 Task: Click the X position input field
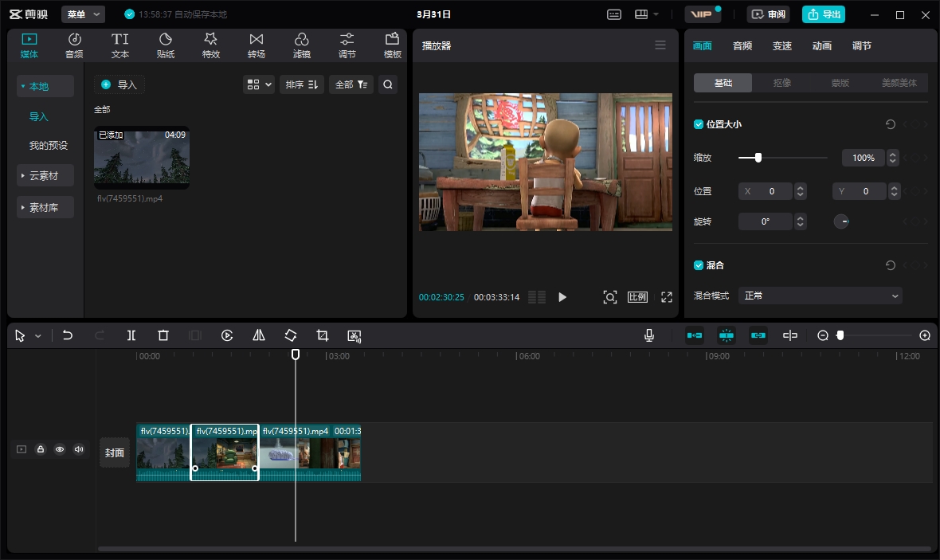point(766,191)
